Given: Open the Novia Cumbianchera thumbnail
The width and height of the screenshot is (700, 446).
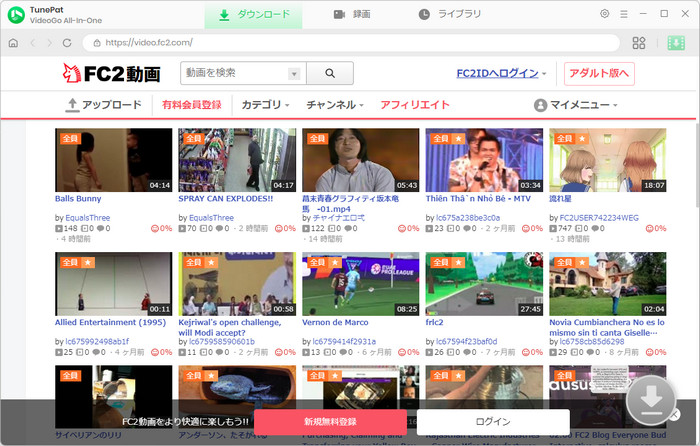Looking at the screenshot, I should (608, 284).
